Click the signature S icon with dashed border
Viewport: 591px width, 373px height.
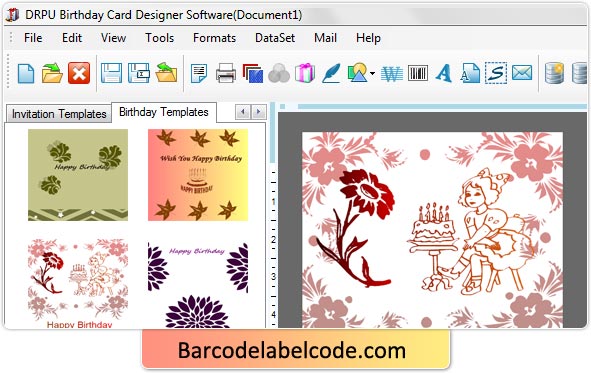click(x=496, y=73)
